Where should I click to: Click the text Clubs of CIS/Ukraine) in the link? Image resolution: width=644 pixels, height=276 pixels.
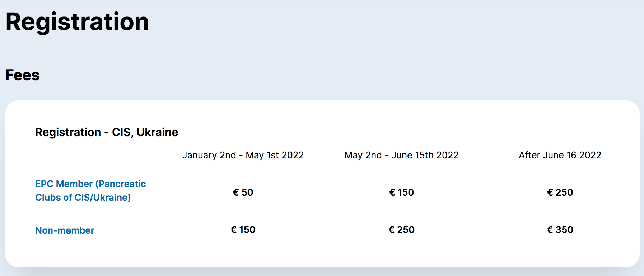83,198
